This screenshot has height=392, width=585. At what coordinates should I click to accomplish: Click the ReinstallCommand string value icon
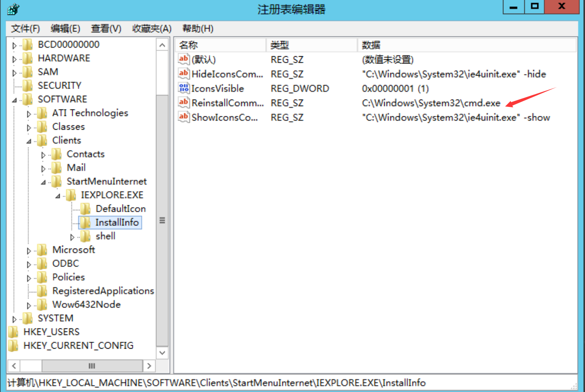point(184,103)
